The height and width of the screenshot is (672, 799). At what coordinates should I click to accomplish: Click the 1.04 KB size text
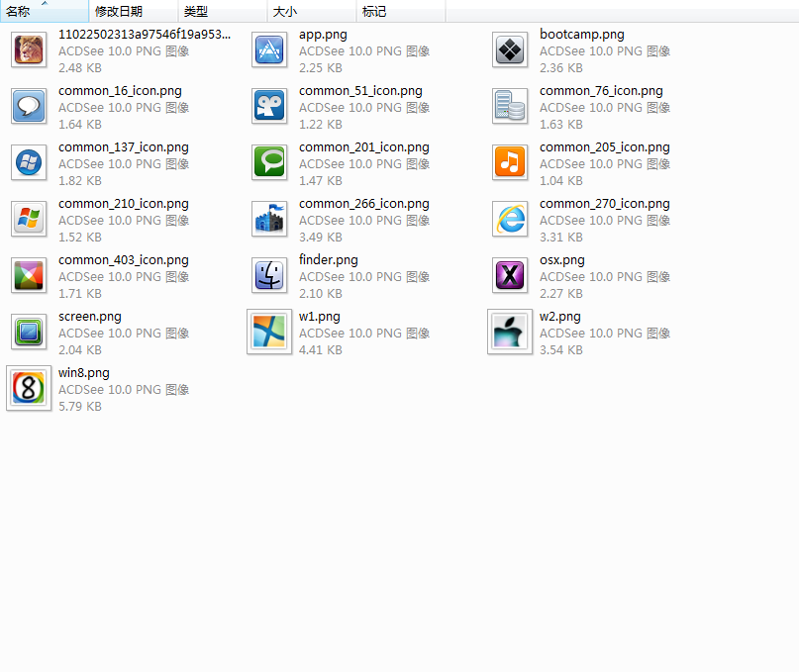click(x=561, y=180)
